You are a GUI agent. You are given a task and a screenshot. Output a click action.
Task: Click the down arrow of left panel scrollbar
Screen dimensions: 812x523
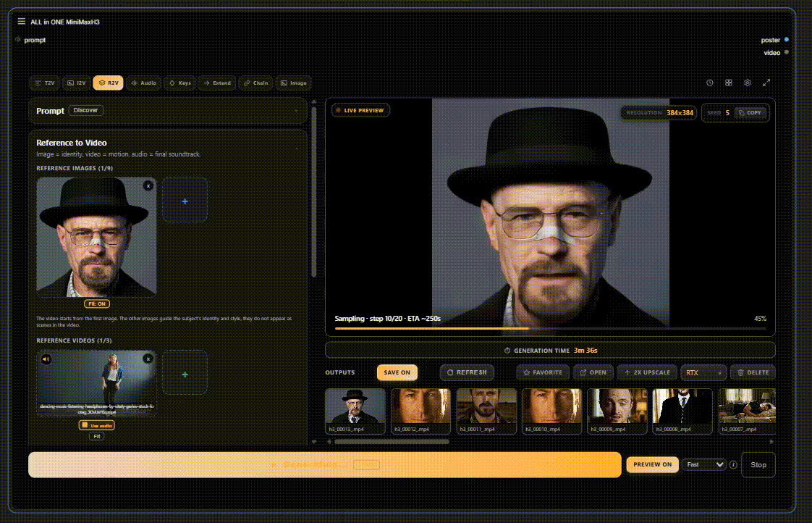[x=314, y=442]
